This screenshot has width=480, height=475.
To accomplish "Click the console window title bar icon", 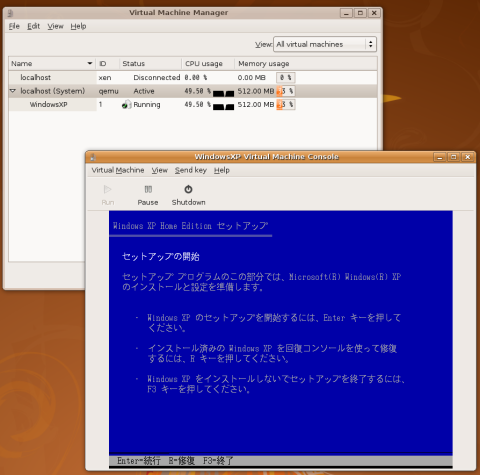I will pyautogui.click(x=93, y=157).
